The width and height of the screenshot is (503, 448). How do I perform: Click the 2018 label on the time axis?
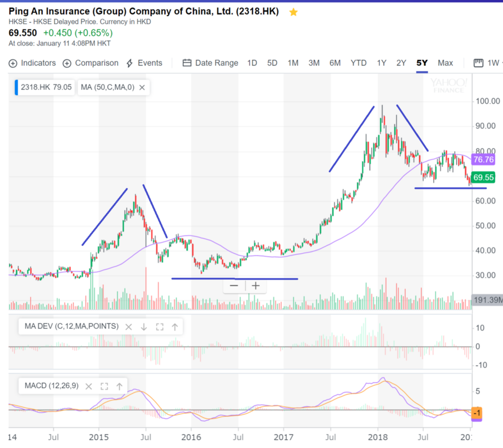378,437
